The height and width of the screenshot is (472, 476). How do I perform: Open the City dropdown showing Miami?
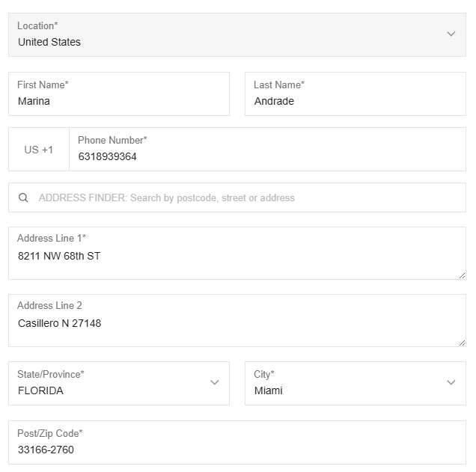pos(344,384)
